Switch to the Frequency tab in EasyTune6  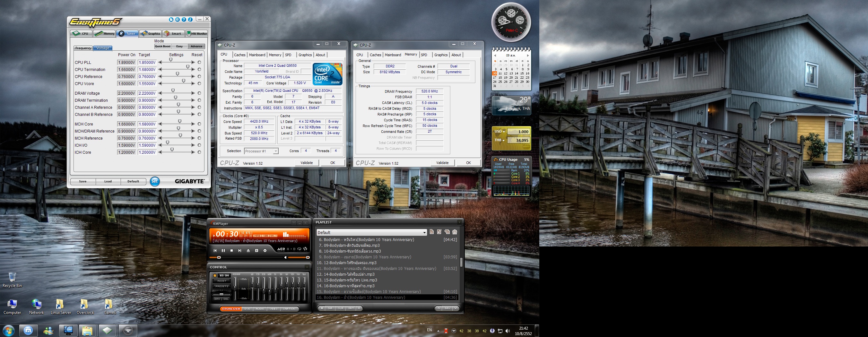pos(83,48)
